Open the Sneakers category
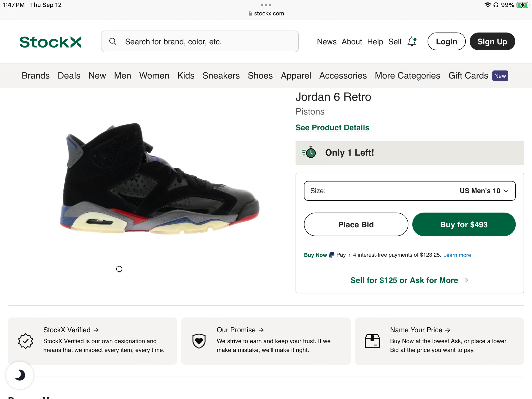The width and height of the screenshot is (532, 399). pos(221,76)
